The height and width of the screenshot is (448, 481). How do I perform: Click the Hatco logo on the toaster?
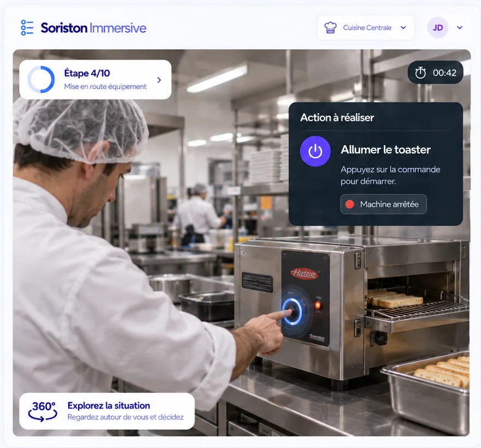click(x=304, y=273)
